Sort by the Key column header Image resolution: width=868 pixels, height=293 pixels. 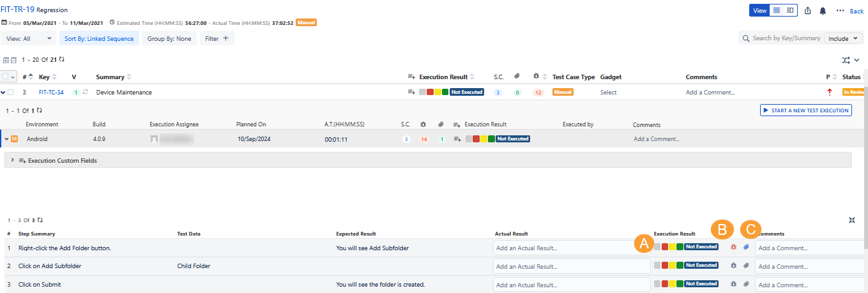pos(48,77)
